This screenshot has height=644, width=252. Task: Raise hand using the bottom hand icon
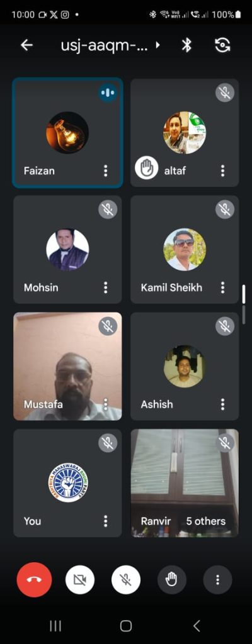(x=171, y=579)
